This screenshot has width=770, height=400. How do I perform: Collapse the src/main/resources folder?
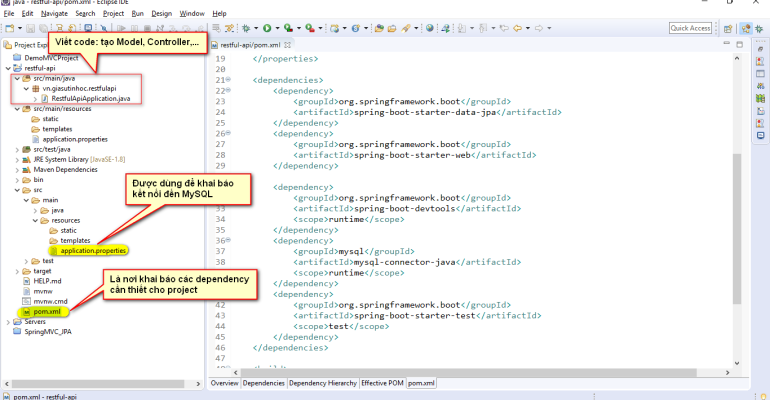17,109
